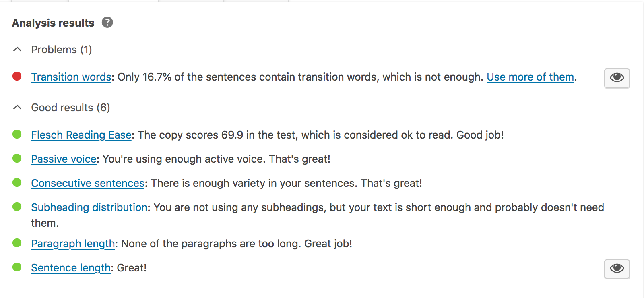The width and height of the screenshot is (644, 298).
Task: Click the chevron above Transition words
Action: click(17, 49)
